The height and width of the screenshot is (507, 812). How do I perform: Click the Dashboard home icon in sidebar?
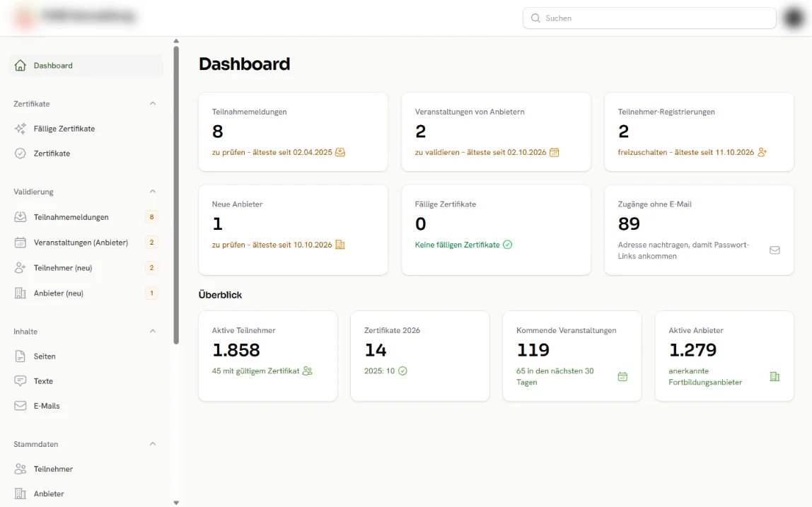pyautogui.click(x=21, y=65)
